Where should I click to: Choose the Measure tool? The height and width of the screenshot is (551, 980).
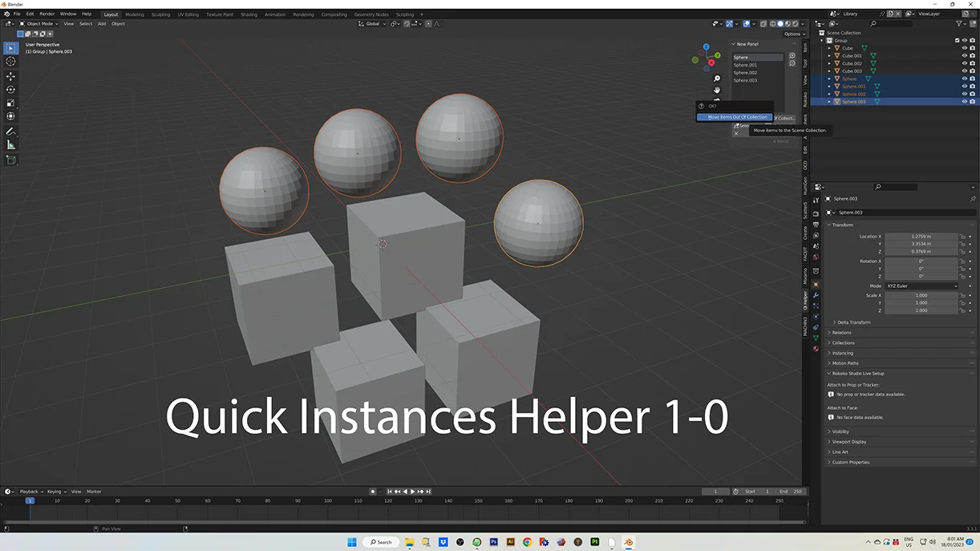click(10, 145)
